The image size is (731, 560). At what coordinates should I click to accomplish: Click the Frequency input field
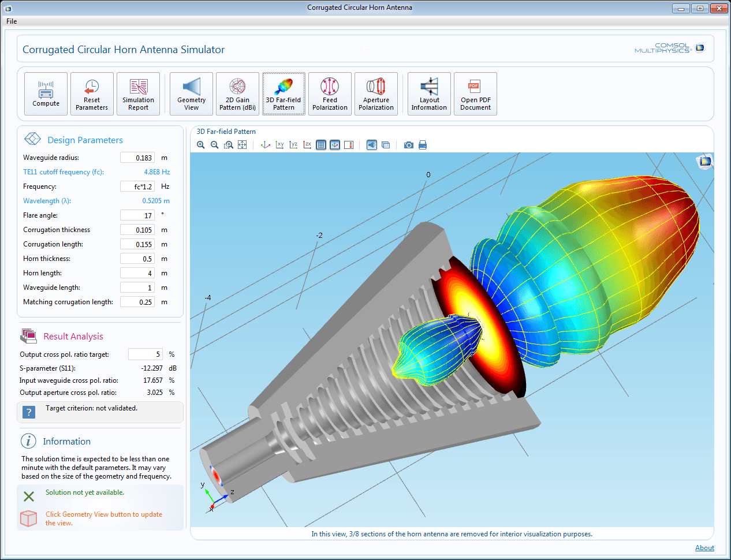[137, 186]
